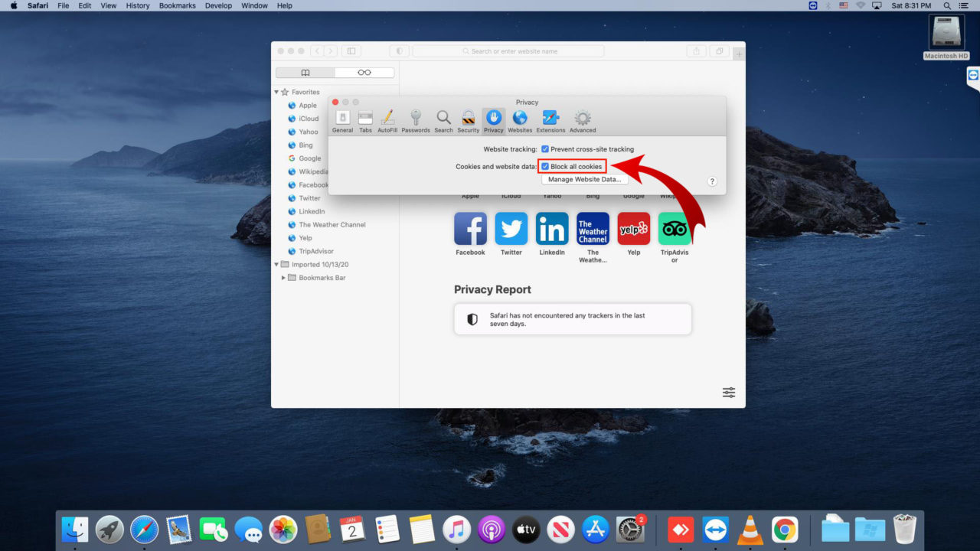Open the start page customization options

point(728,392)
